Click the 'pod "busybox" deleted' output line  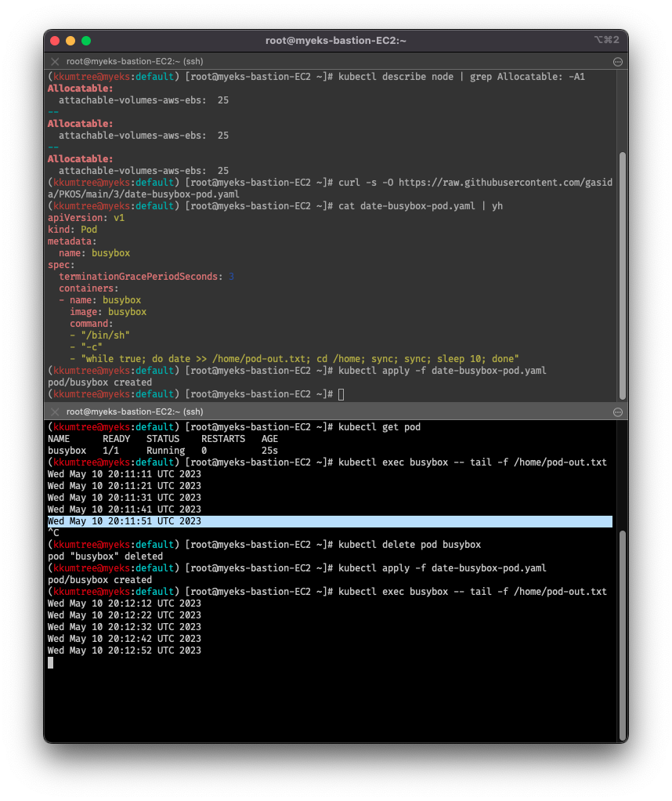105,556
